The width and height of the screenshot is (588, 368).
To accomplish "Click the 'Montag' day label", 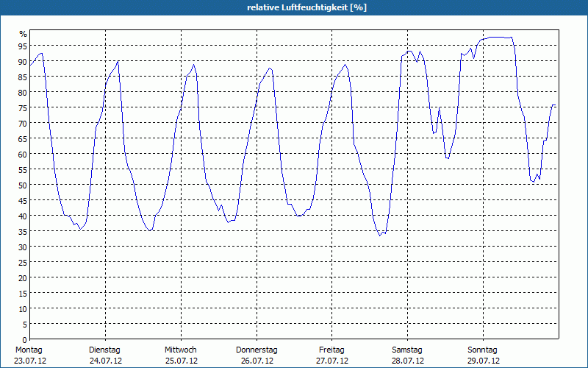I will (29, 350).
